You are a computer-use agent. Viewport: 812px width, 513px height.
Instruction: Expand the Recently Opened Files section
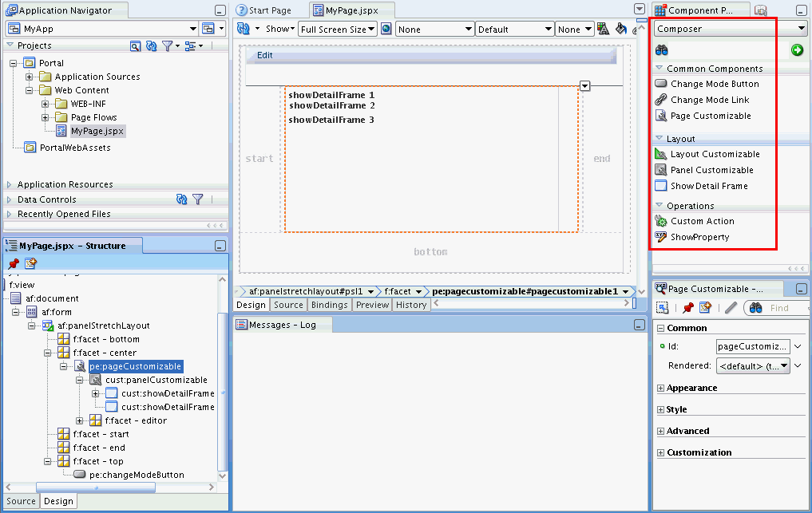click(x=9, y=214)
